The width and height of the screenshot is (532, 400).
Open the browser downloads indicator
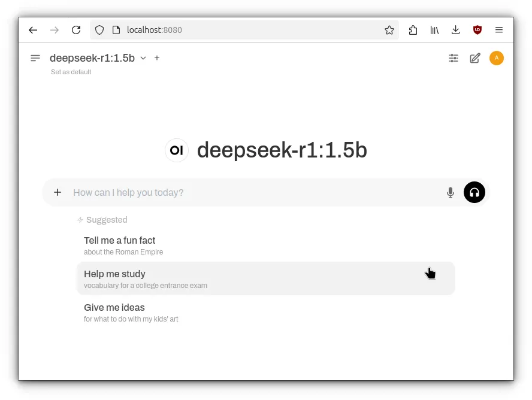click(x=455, y=30)
